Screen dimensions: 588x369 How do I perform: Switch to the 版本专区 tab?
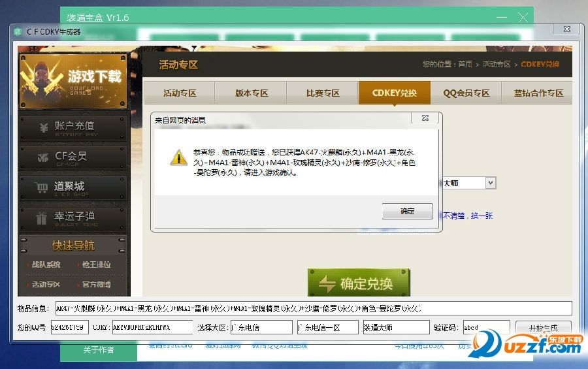pyautogui.click(x=251, y=93)
